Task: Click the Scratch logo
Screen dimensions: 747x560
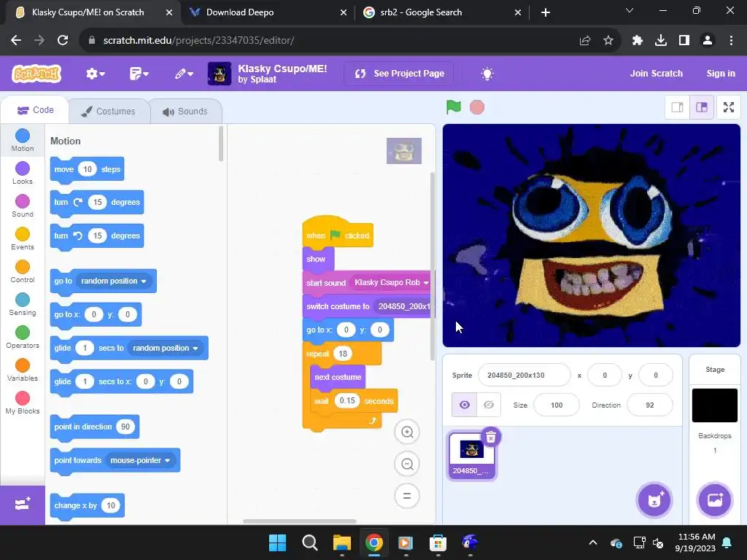Action: 36,74
